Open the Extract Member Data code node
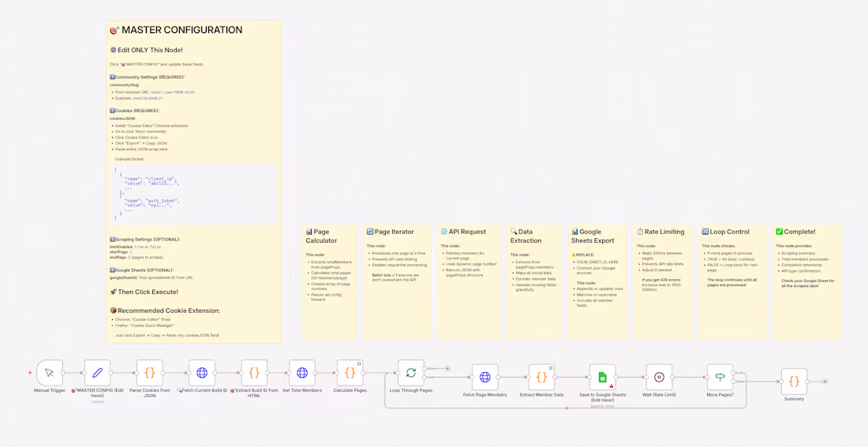The width and height of the screenshot is (868, 447). (x=542, y=378)
